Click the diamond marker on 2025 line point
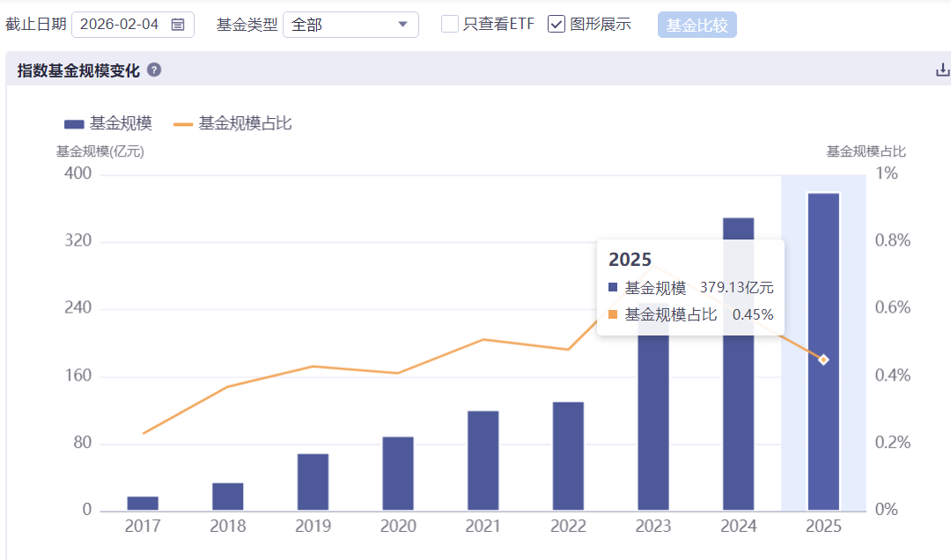Viewport: 951px width, 560px height. click(x=823, y=360)
